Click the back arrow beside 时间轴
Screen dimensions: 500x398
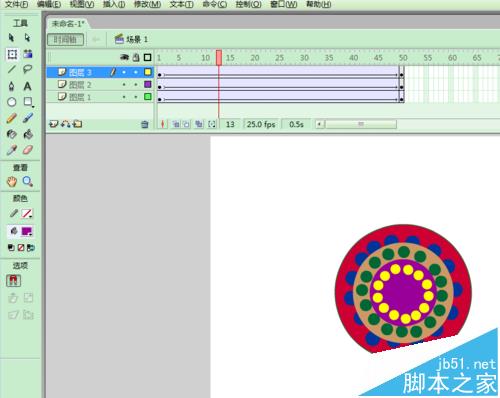[96, 40]
